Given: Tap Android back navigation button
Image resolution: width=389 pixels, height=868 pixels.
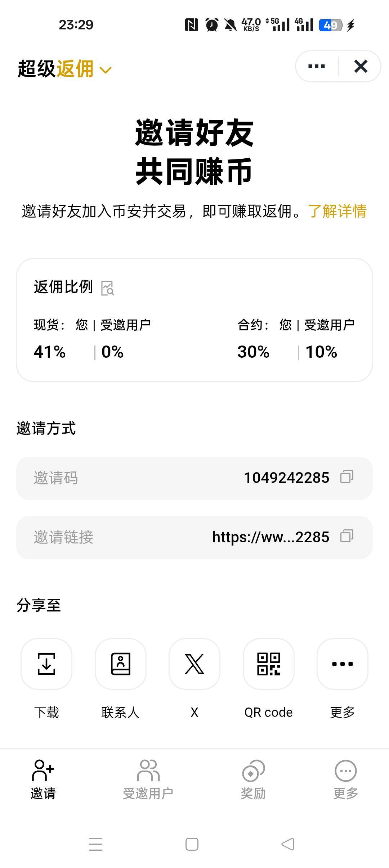Looking at the screenshot, I should (287, 844).
